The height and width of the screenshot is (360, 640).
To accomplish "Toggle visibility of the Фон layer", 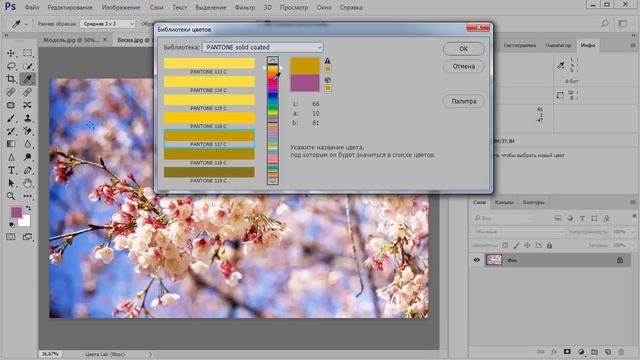I will click(x=476, y=260).
